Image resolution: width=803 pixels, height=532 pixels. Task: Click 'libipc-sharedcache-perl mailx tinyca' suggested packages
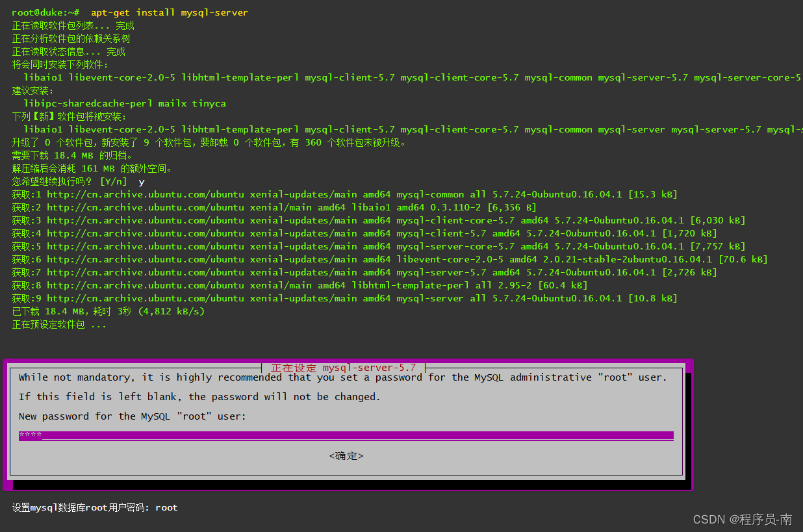(x=125, y=103)
